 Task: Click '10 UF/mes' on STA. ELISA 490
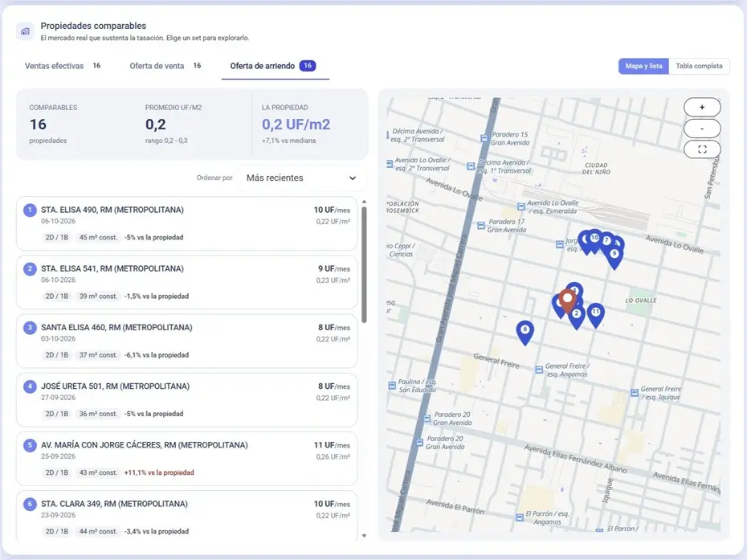(x=332, y=211)
